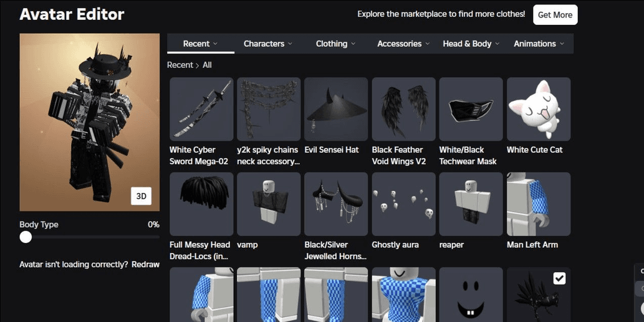Viewport: 644px width, 322px height.
Task: Click the Get More button
Action: pos(555,15)
